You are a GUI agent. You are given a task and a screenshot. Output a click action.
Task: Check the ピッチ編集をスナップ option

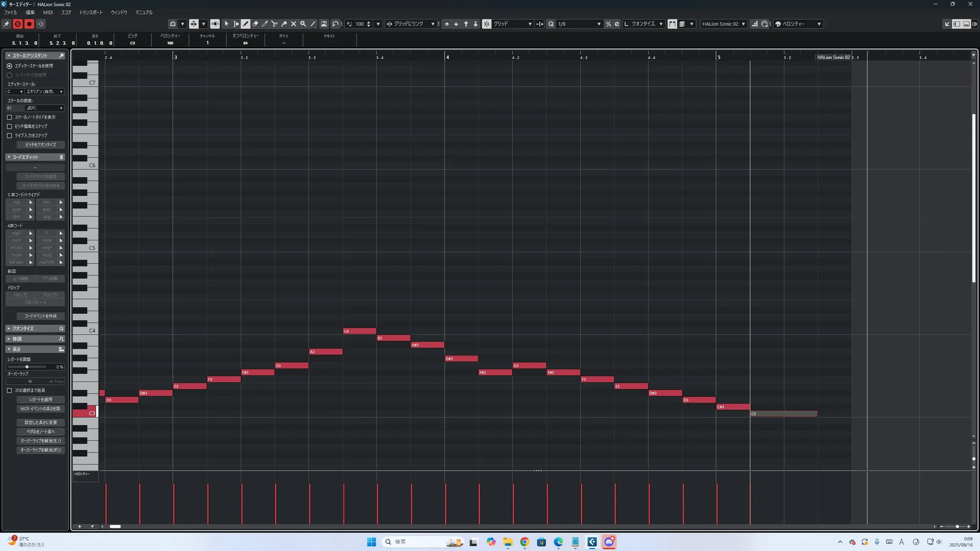(x=10, y=126)
